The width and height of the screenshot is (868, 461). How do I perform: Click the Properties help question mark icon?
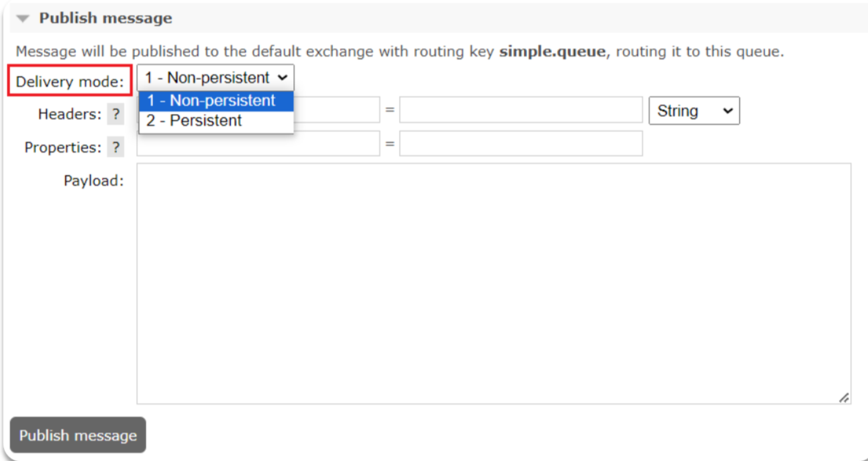[x=116, y=147]
